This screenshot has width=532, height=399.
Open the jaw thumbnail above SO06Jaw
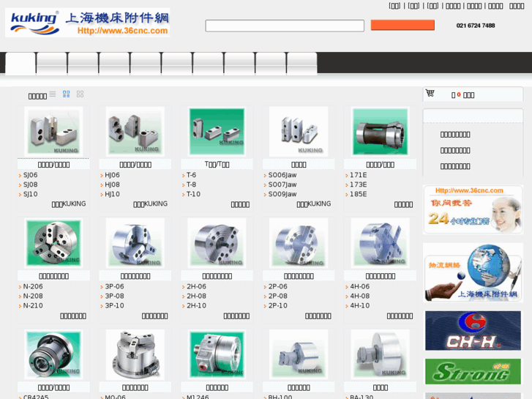click(x=299, y=132)
